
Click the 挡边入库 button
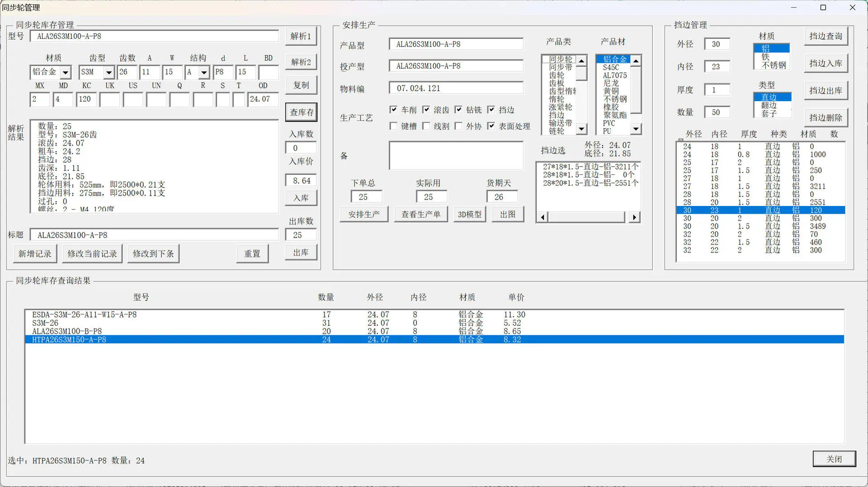[826, 63]
